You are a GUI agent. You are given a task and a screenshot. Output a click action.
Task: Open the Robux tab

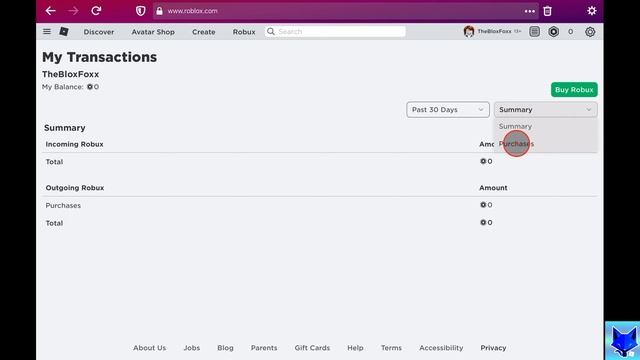tap(244, 32)
